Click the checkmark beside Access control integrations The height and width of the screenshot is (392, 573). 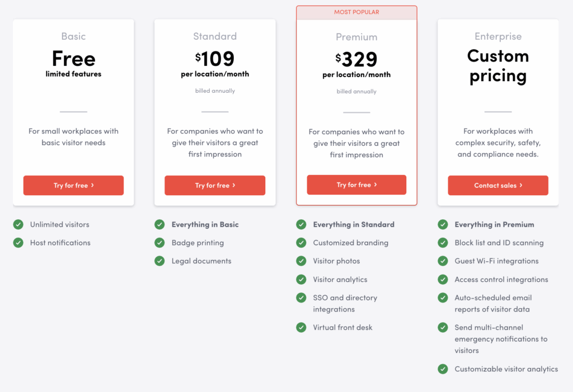tap(443, 280)
